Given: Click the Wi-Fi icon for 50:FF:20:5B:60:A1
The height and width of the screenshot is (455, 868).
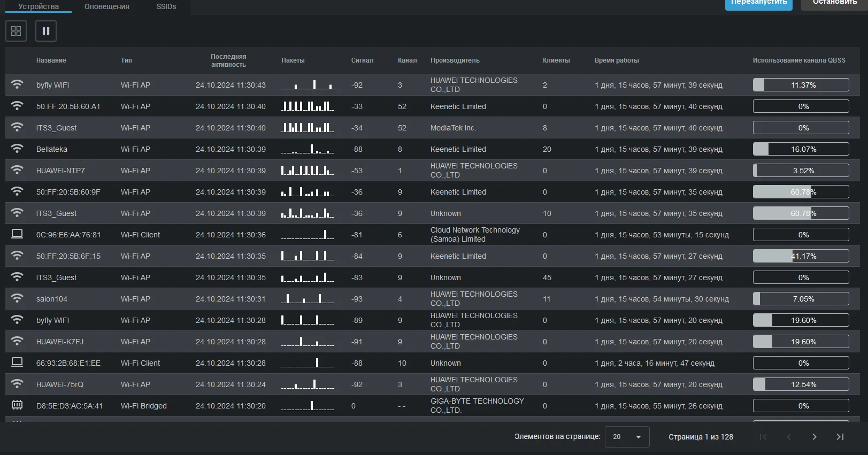Looking at the screenshot, I should 17,106.
